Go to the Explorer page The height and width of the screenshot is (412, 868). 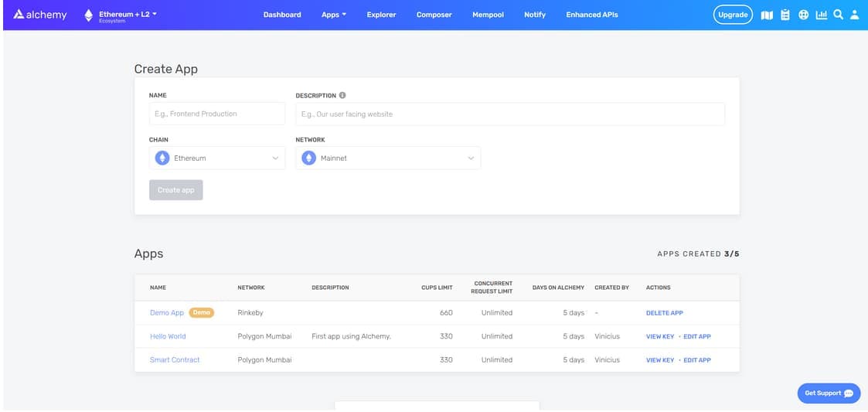coord(382,15)
